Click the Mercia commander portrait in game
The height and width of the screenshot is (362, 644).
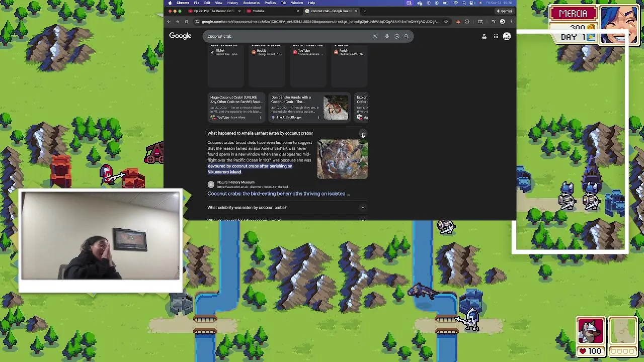[619, 25]
